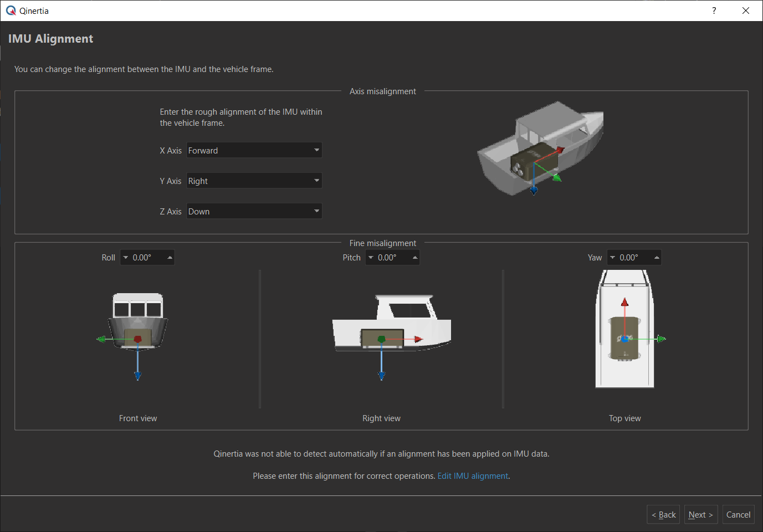
Task: Cancel the IMU Alignment wizard
Action: pyautogui.click(x=738, y=514)
